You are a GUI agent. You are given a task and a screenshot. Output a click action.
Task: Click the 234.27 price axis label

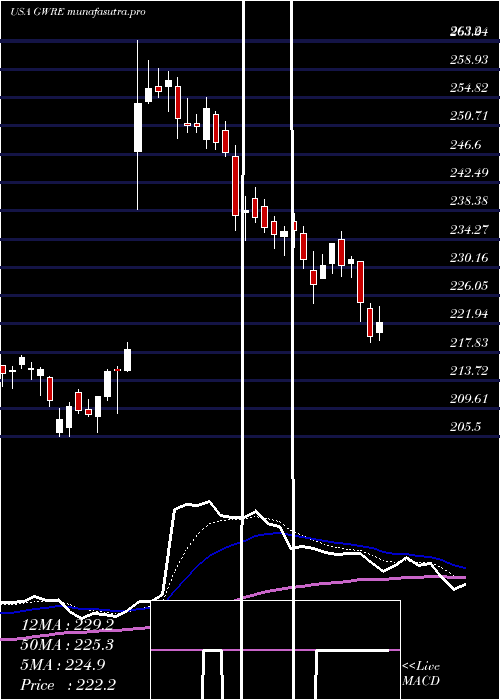point(468,229)
